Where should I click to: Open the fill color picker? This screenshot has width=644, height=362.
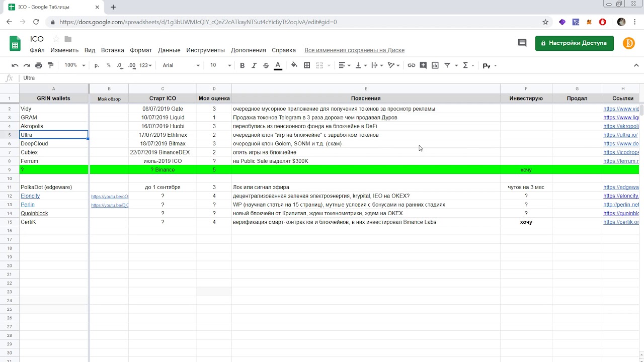point(294,65)
